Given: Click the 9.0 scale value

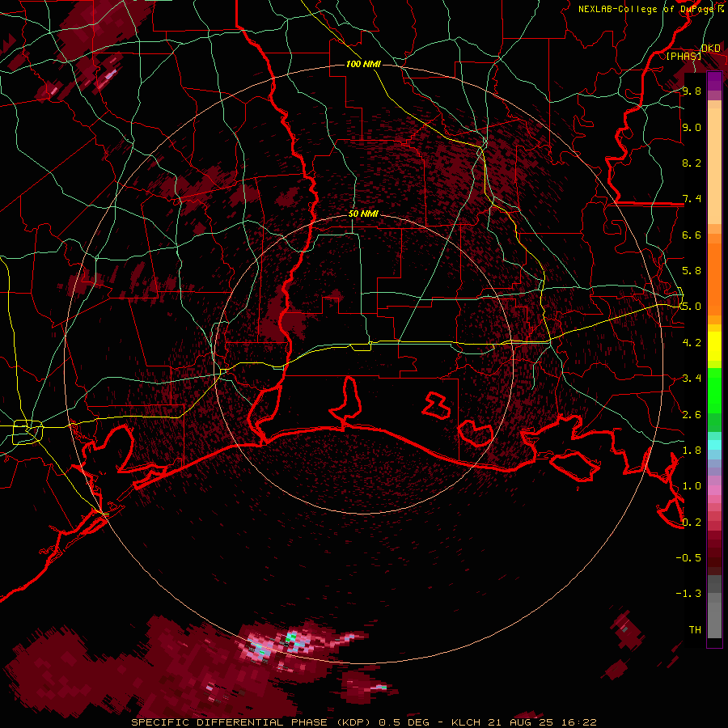Looking at the screenshot, I should 692,127.
